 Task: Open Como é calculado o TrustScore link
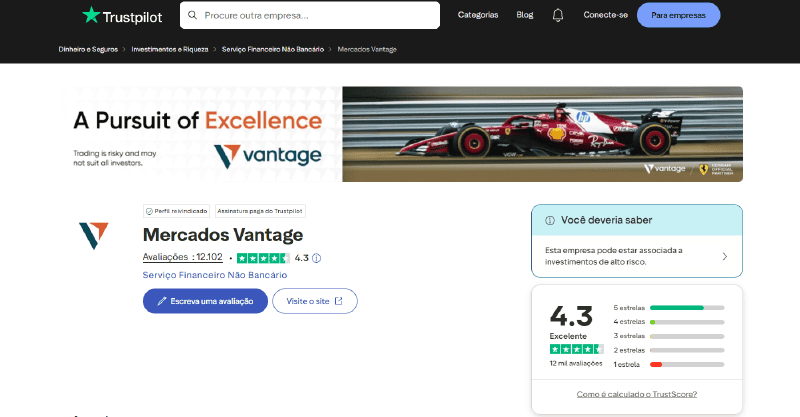(x=637, y=394)
